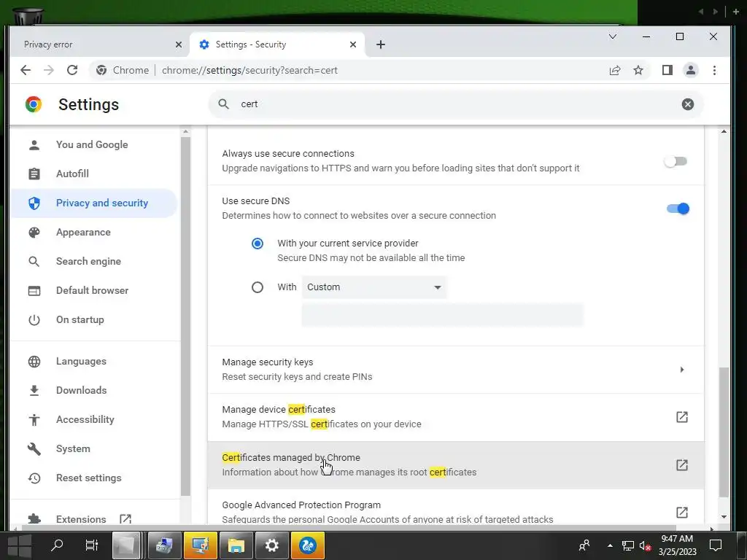The image size is (747, 560).
Task: Disable the Use secure DNS toggle
Action: 678,209
